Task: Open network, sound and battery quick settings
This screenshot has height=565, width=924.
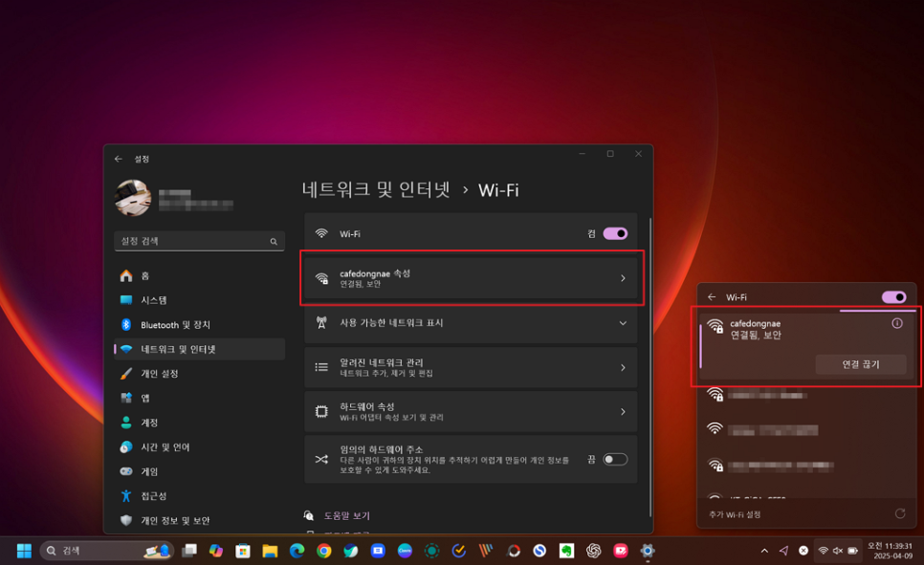Action: 838,551
